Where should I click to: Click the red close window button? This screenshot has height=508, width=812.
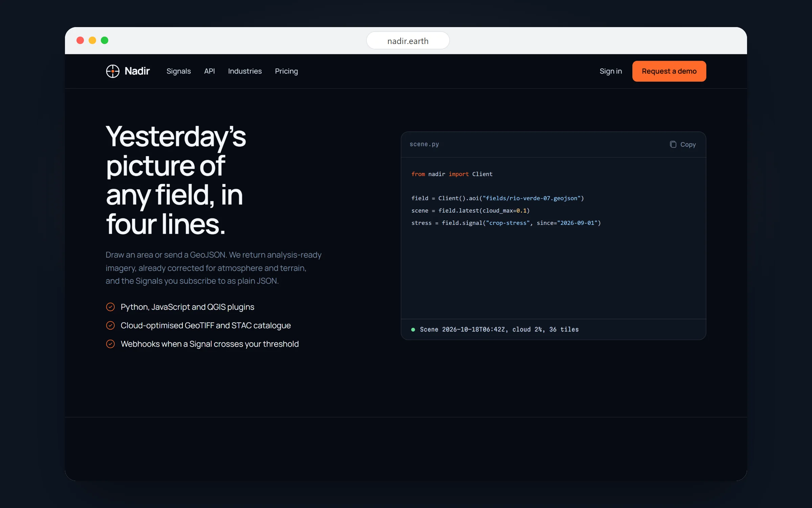(x=80, y=41)
